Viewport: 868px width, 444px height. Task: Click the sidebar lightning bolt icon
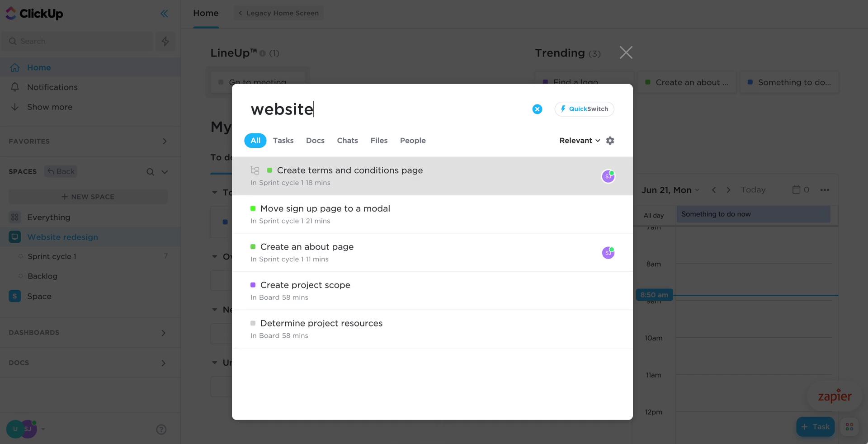pyautogui.click(x=165, y=41)
